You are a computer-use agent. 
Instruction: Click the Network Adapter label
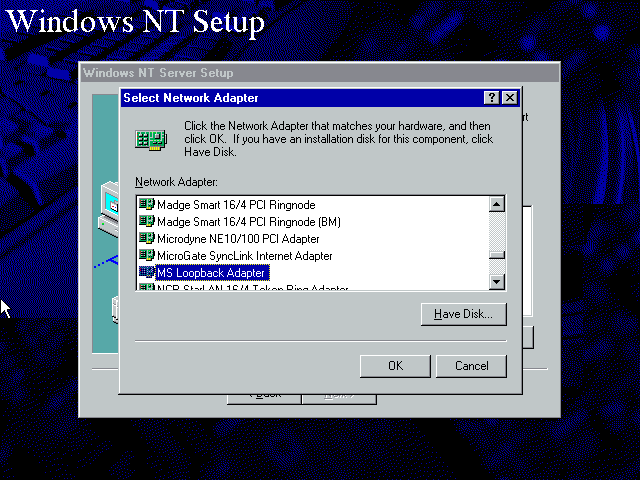(176, 182)
